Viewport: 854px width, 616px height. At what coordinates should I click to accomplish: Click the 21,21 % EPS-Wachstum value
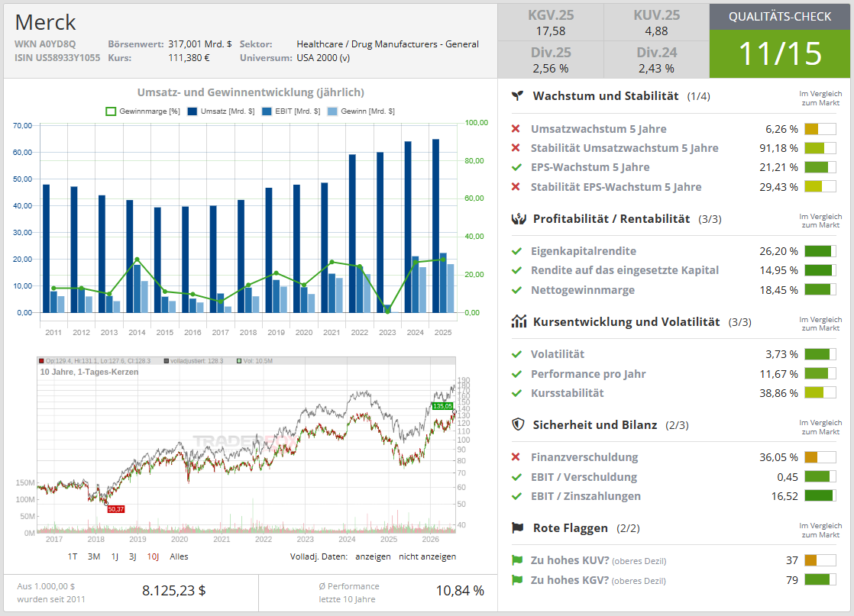coord(778,167)
